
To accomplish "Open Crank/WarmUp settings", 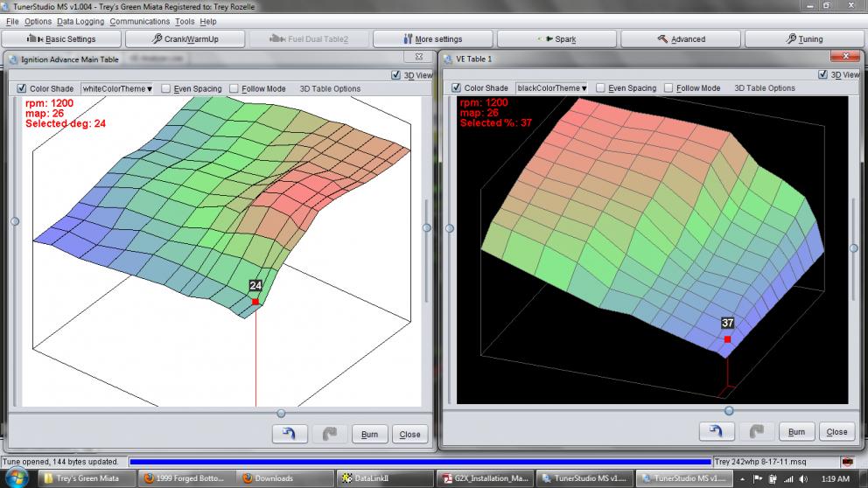I will [x=185, y=39].
